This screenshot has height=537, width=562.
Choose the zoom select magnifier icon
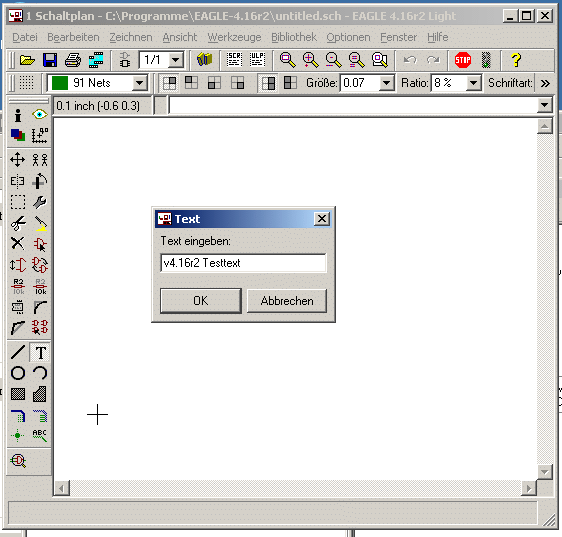point(380,60)
